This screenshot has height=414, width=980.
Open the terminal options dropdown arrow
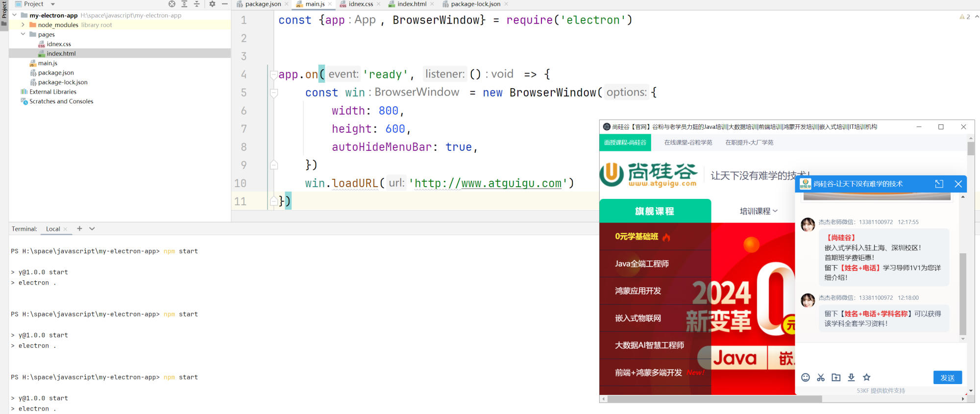(92, 228)
